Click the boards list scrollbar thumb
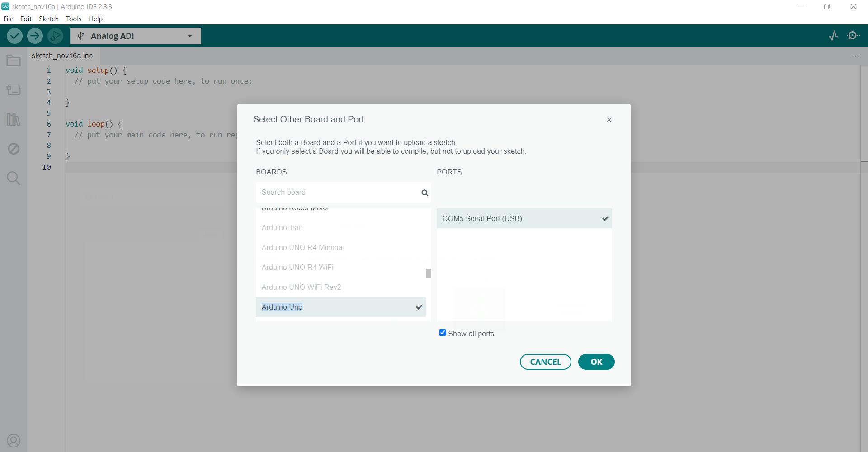Image resolution: width=868 pixels, height=452 pixels. (428, 274)
